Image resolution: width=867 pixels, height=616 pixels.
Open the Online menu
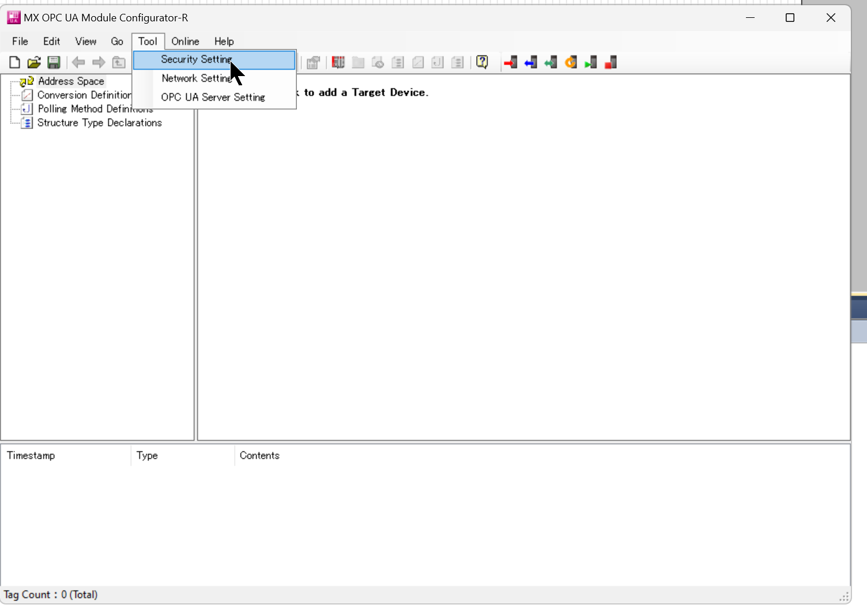coord(185,41)
